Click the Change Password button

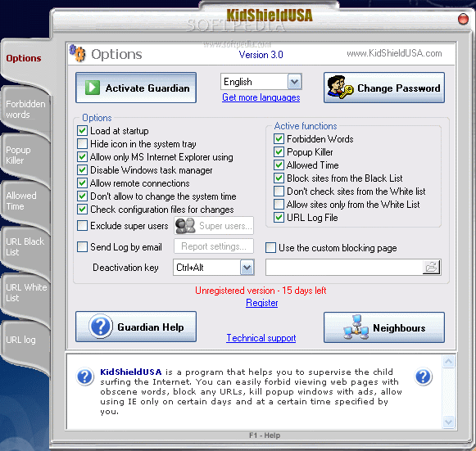(x=384, y=88)
